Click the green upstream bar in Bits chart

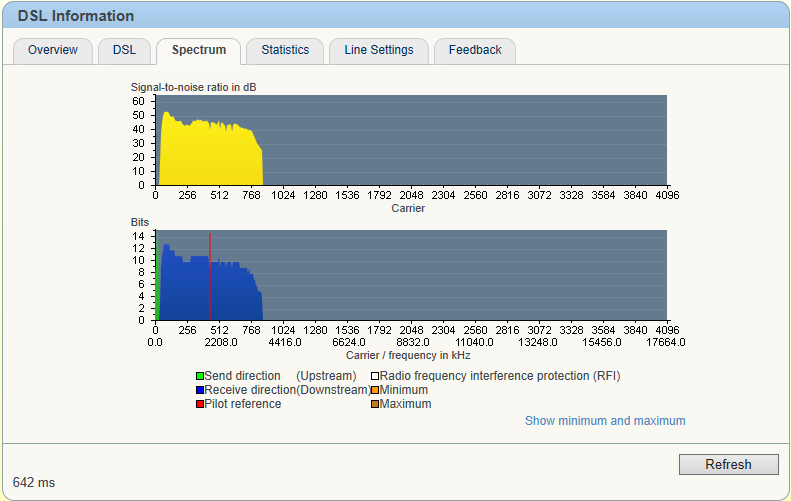click(x=157, y=275)
